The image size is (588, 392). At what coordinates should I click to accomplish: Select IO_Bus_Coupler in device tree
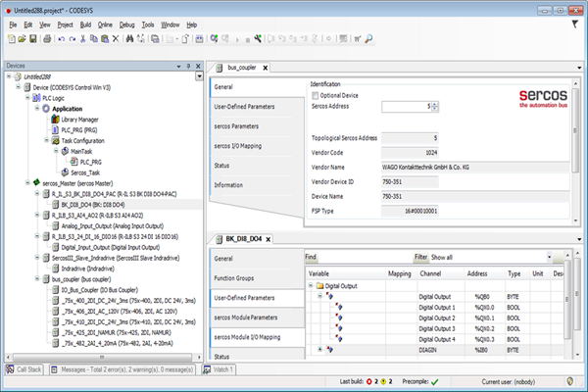point(82,292)
